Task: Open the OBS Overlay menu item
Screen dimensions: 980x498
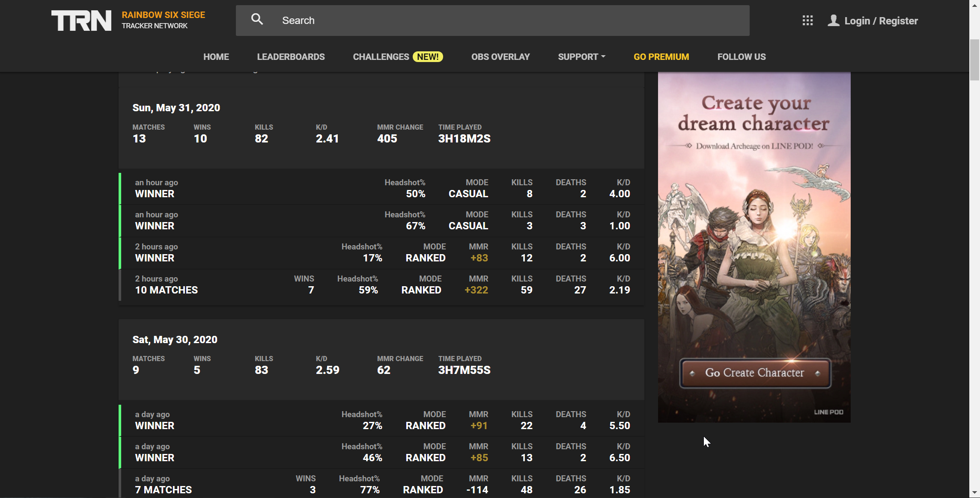Action: click(x=500, y=57)
